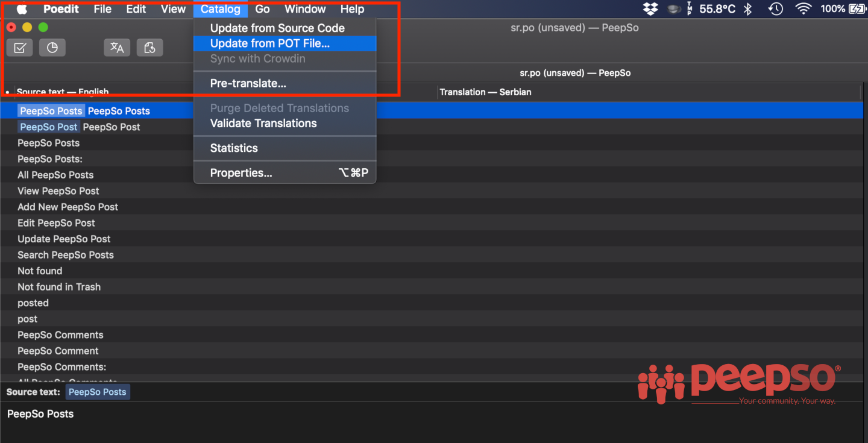Open the Statistics pie chart toolbar button
Screen dimensions: 868x443
tap(52, 48)
